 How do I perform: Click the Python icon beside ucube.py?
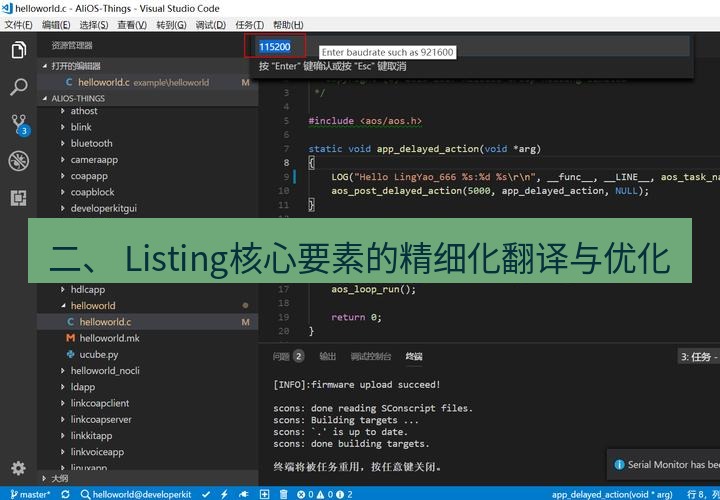(70, 354)
